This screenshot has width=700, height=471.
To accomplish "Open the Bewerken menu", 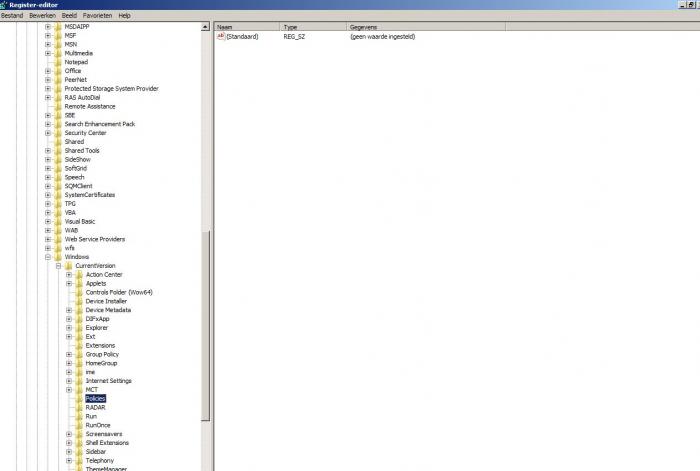I will tap(42, 16).
